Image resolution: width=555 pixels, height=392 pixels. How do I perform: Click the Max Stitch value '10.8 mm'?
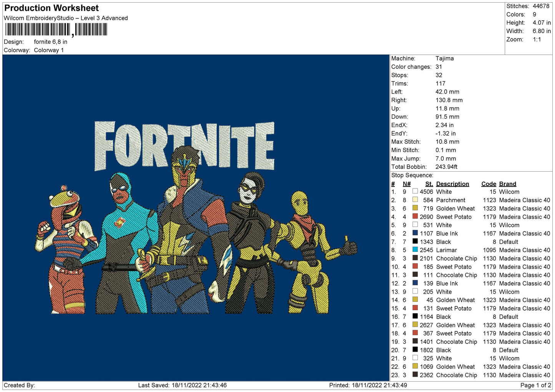click(447, 142)
